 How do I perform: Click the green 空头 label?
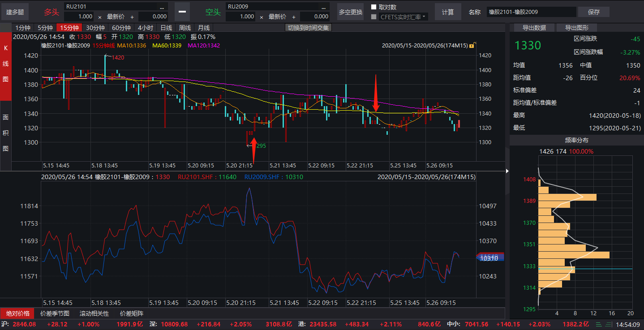point(213,12)
